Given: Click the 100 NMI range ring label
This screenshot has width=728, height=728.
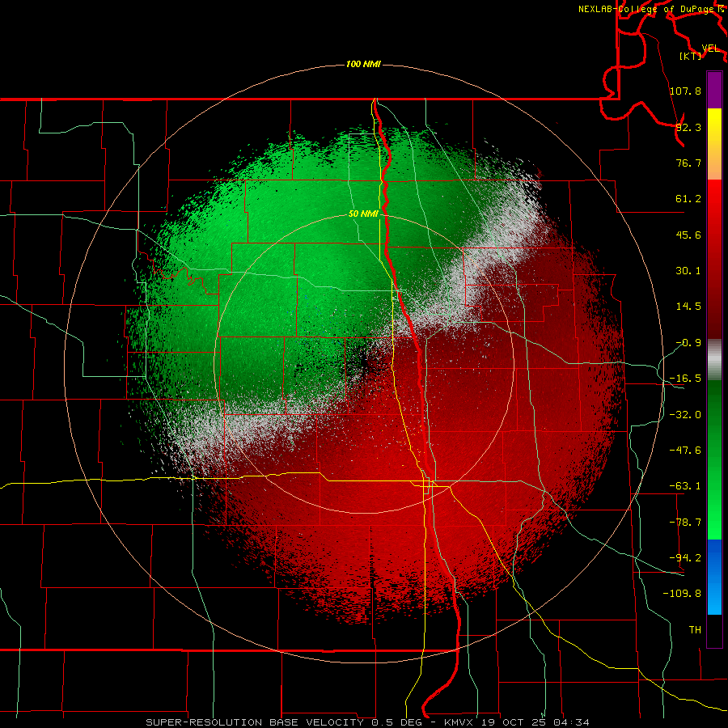Looking at the screenshot, I should coord(363,64).
